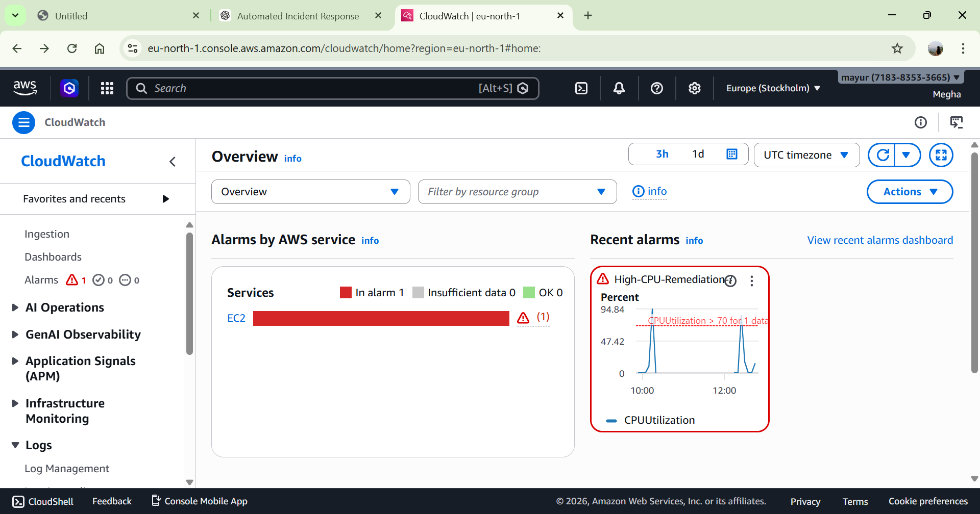980x514 pixels.
Task: Focus the AWS console Search field
Action: point(333,88)
